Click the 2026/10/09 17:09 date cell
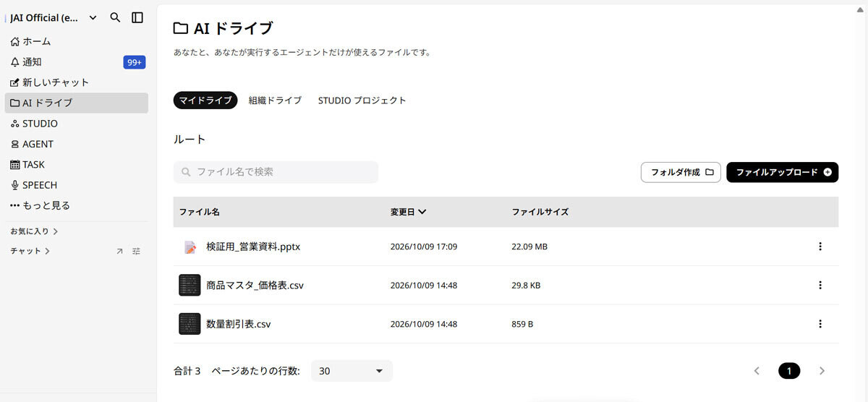The width and height of the screenshot is (868, 402). click(423, 247)
